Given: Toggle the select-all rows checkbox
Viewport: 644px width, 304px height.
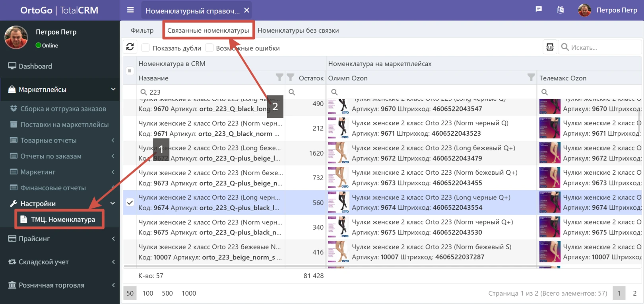Looking at the screenshot, I should point(130,71).
